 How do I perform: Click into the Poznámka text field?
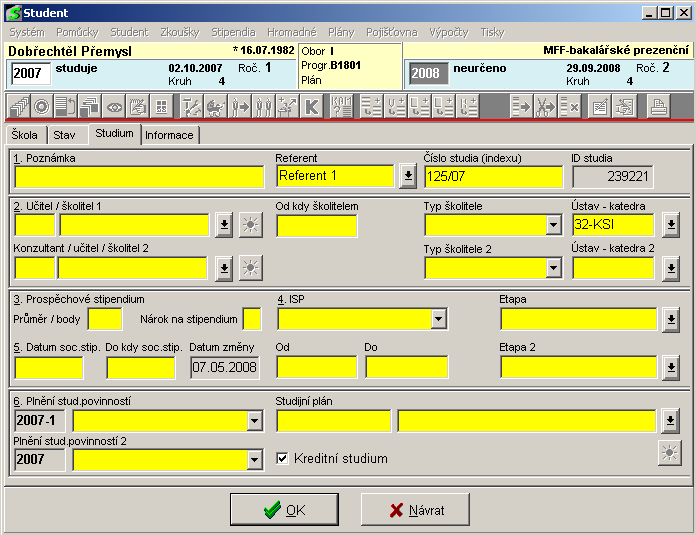click(x=139, y=176)
